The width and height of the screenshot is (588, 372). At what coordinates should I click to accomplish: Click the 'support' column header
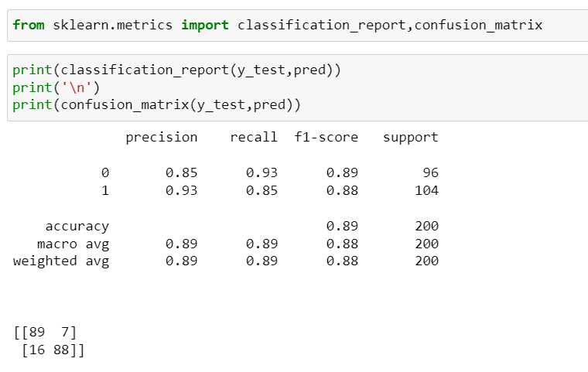[410, 138]
